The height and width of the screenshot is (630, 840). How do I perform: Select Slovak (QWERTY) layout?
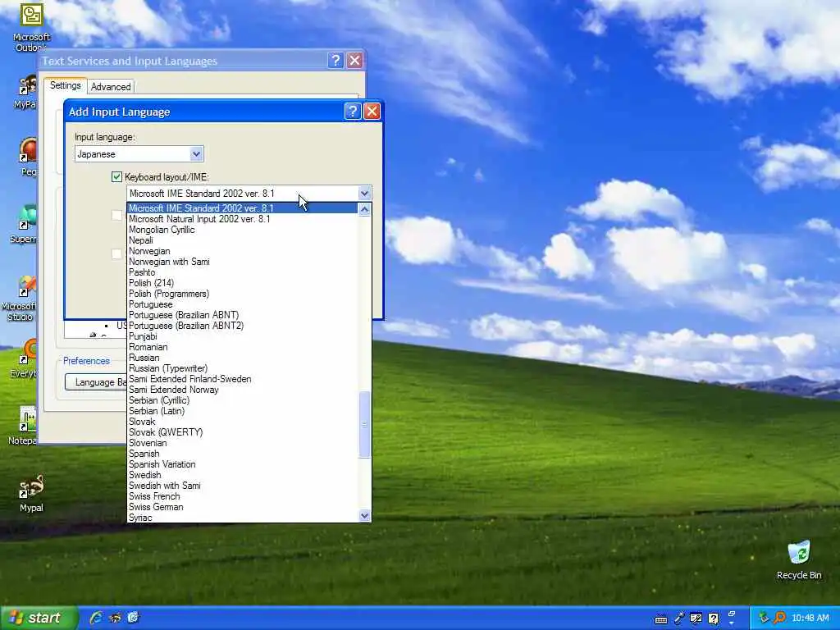point(243,432)
